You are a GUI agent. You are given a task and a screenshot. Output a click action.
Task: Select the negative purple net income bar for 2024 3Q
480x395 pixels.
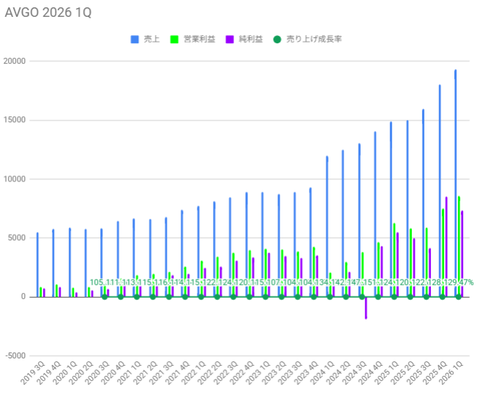[366, 308]
